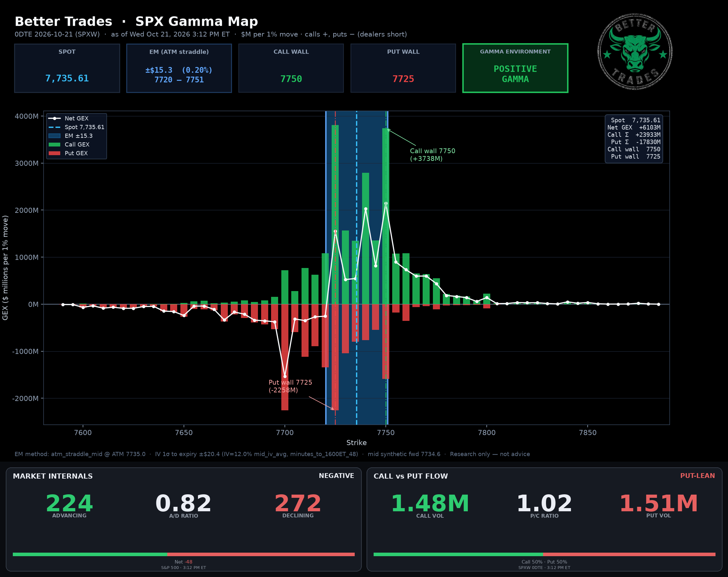
Task: Click the red Put GEX legend swatch
Action: coord(54,153)
